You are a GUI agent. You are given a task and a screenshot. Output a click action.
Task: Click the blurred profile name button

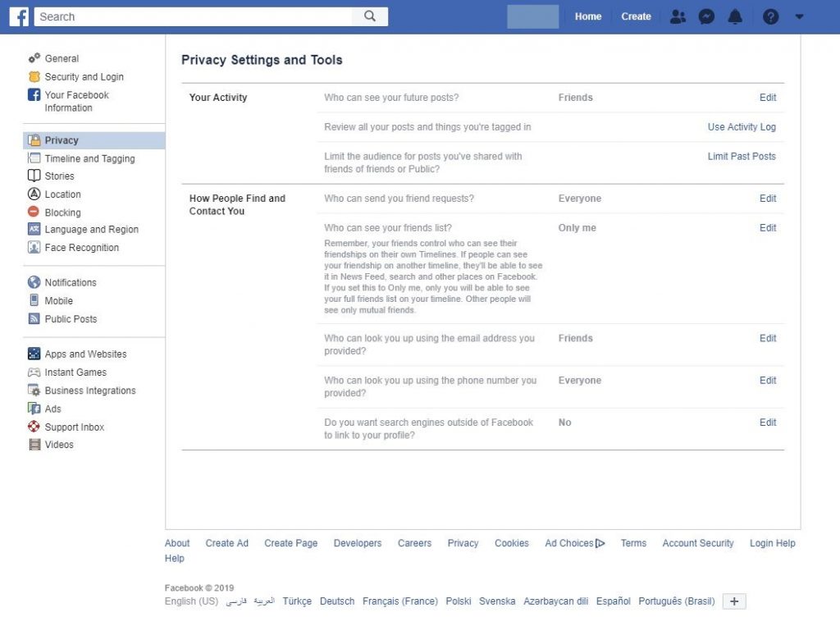click(533, 16)
